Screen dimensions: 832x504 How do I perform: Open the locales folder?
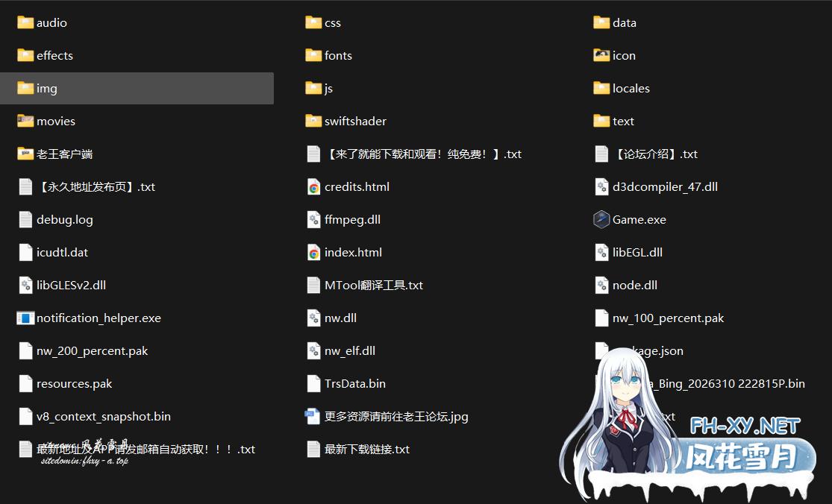tap(631, 88)
